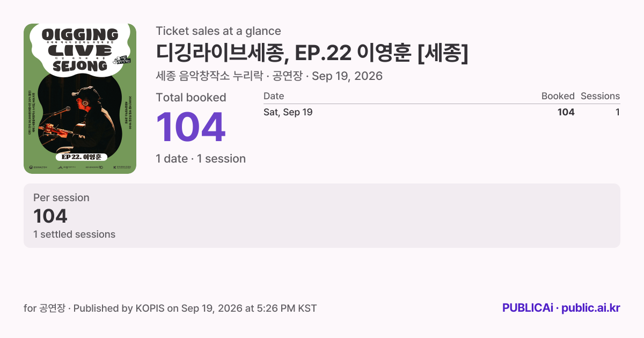
Task: Click the Sessions count 1 in table row
Action: 618,112
